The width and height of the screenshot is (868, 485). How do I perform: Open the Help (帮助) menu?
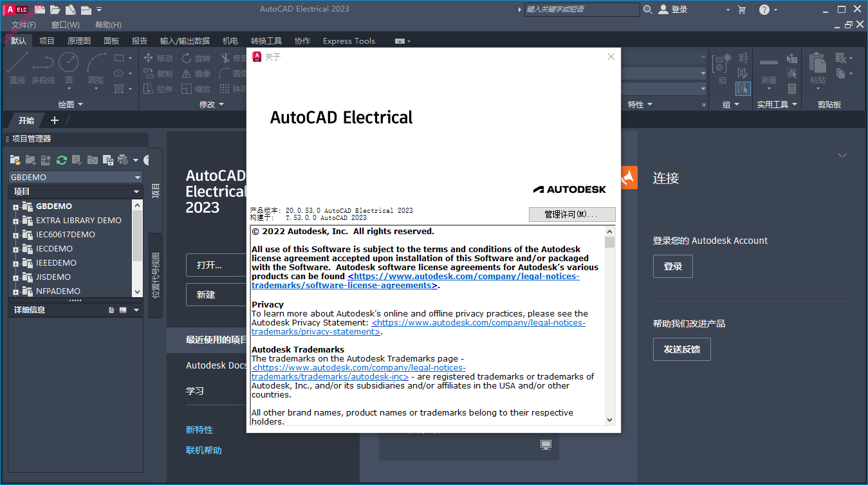click(108, 24)
